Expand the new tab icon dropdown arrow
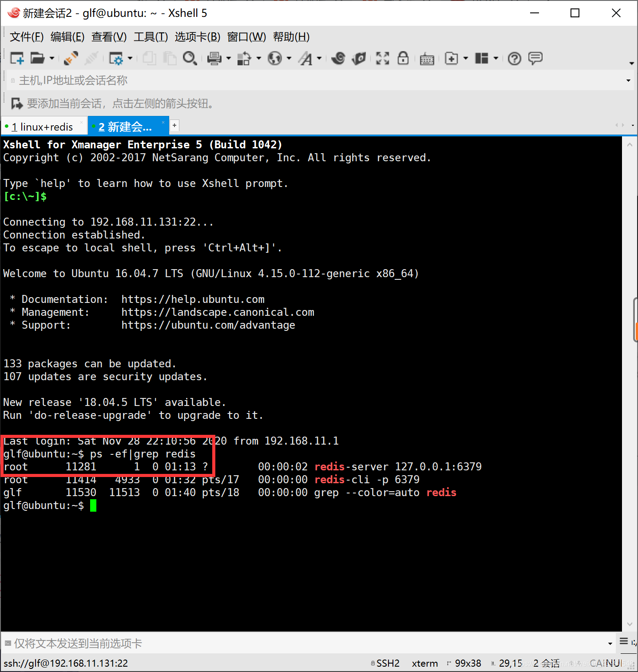Viewport: 638px width, 672px height. (x=466, y=58)
